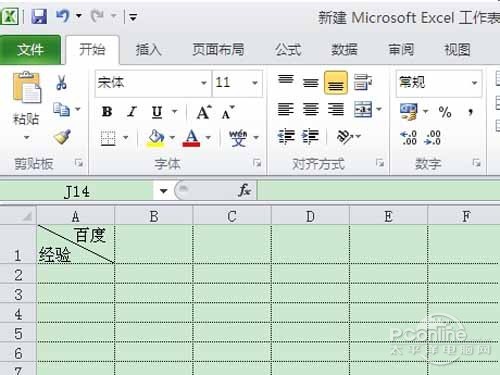Click the 粘贴 (Paste) clipboard icon
Screen dimensions: 500x375
[x=27, y=87]
